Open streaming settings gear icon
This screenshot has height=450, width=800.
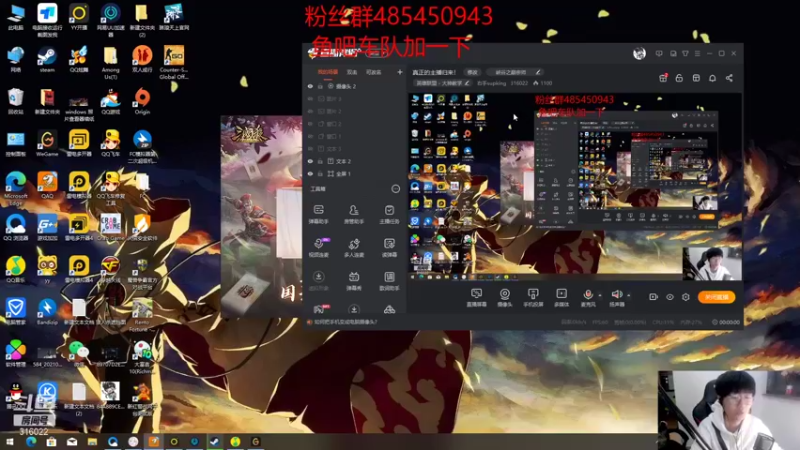(686, 297)
